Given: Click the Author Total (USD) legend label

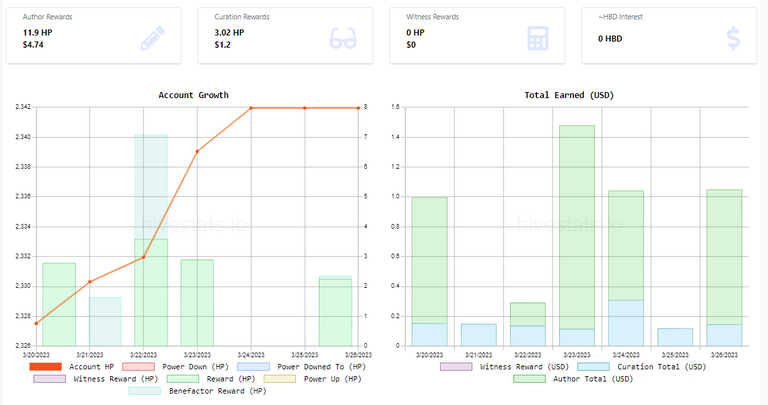Looking at the screenshot, I should pos(593,379).
